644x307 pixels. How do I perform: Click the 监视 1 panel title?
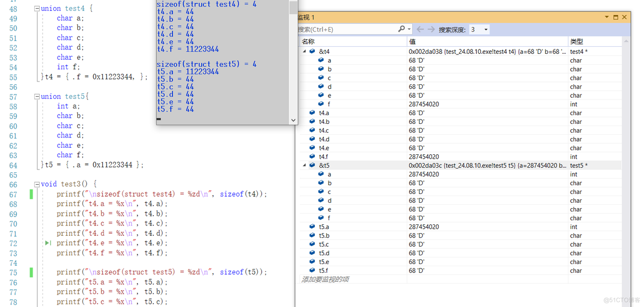point(306,17)
